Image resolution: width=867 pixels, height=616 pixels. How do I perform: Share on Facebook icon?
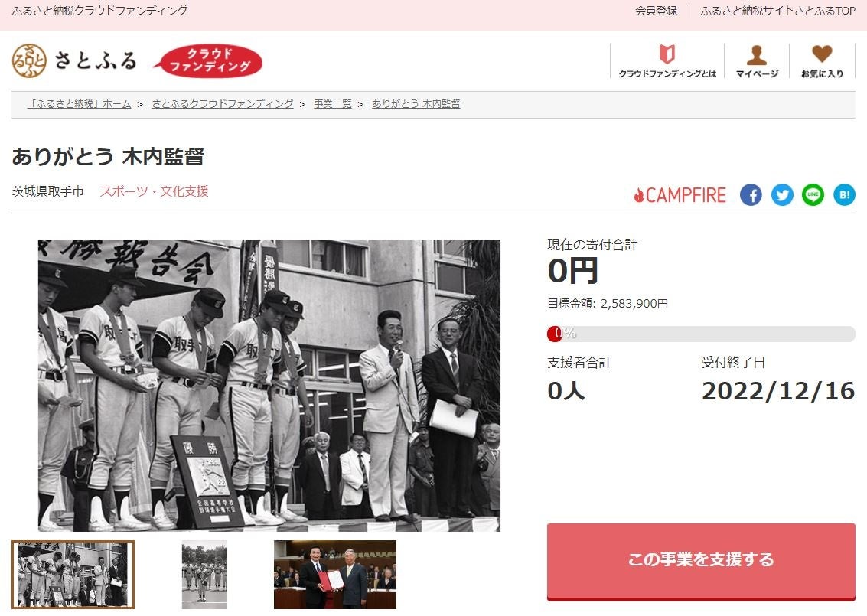pos(751,194)
